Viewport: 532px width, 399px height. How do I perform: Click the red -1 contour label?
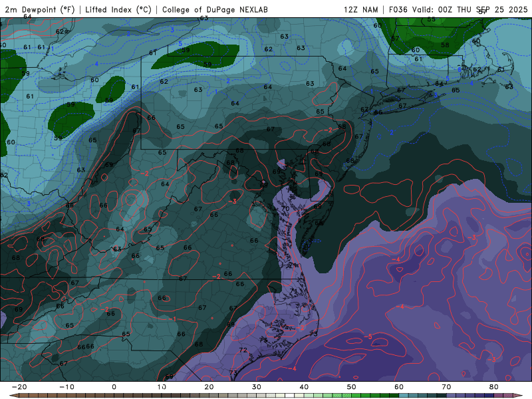point(172,319)
